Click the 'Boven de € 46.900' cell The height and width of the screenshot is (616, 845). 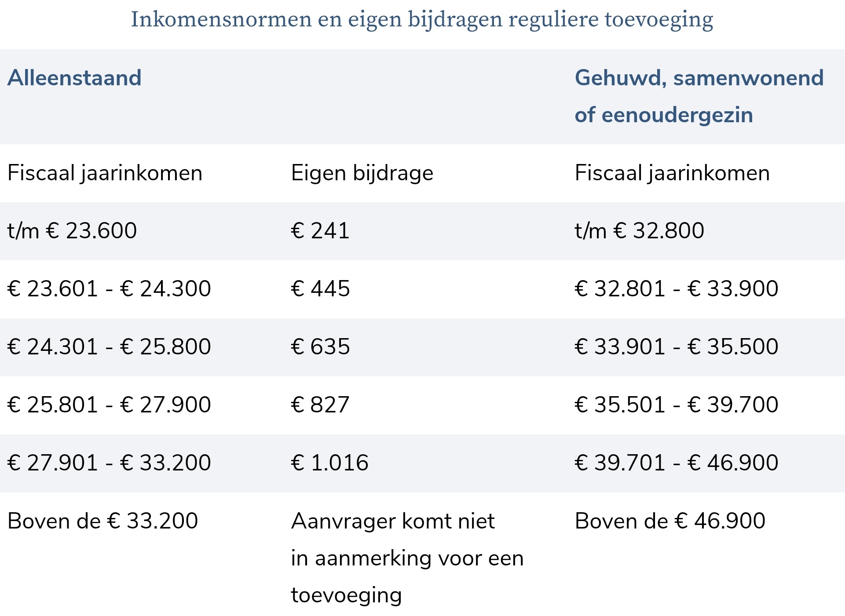[x=670, y=521]
